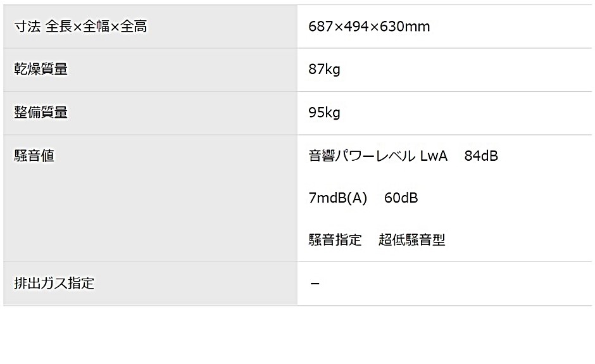Select the 超低騒音型 designation text
The height and width of the screenshot is (364, 595).
[x=411, y=240]
